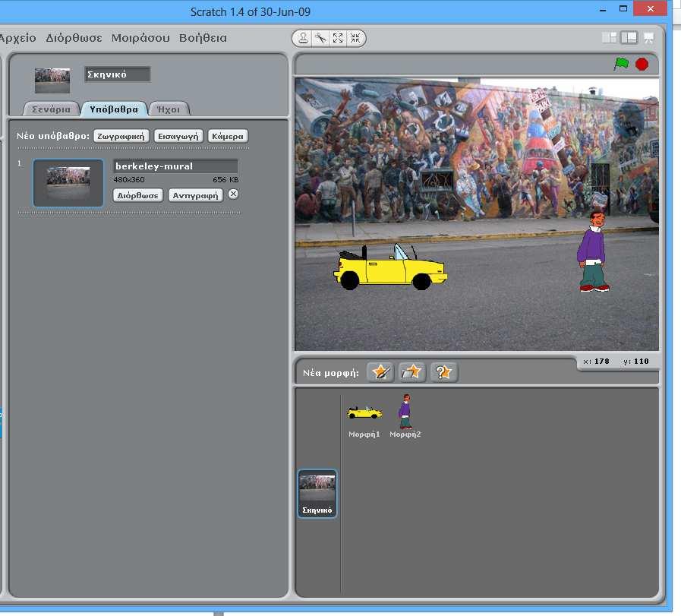Select the Delete scissors tool
Screen dimensions: 681x616
[x=320, y=38]
